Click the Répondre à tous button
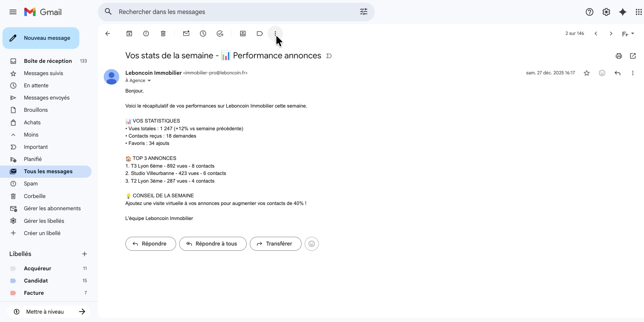644x322 pixels. (213, 244)
